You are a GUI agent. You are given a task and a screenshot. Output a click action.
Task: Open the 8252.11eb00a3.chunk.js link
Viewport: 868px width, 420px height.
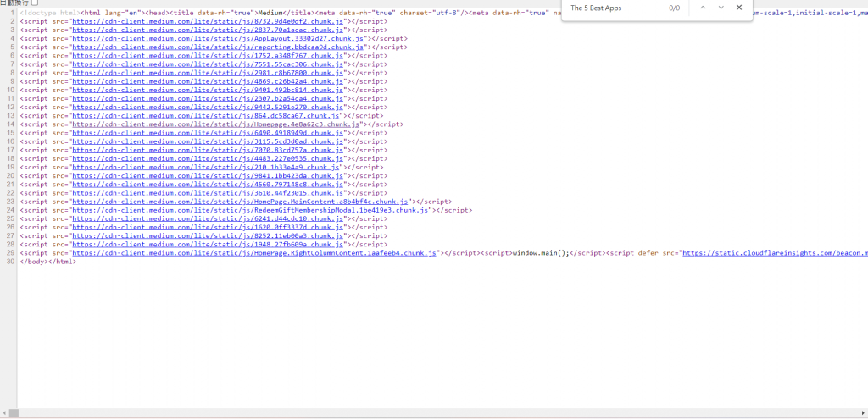tap(209, 235)
